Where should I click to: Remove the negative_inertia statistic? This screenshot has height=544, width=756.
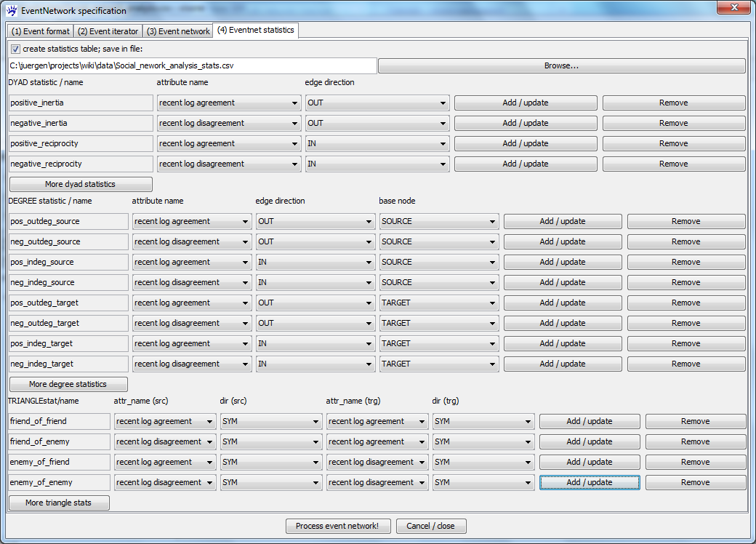[x=674, y=123]
